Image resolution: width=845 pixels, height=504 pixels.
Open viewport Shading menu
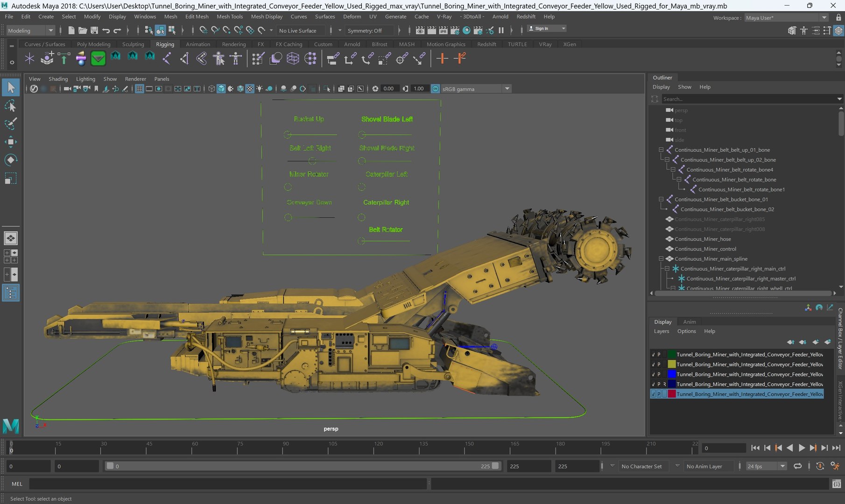[x=58, y=79]
